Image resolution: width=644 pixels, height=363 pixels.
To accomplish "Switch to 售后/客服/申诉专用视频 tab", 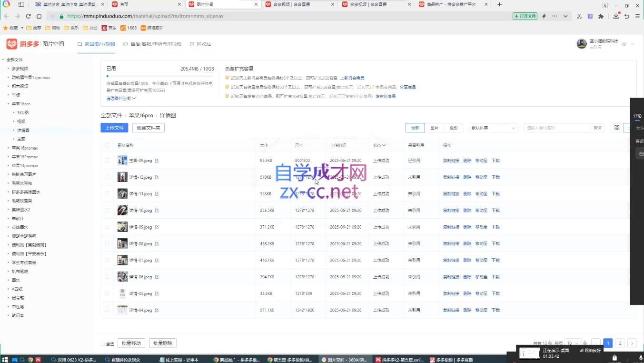I will tap(152, 44).
